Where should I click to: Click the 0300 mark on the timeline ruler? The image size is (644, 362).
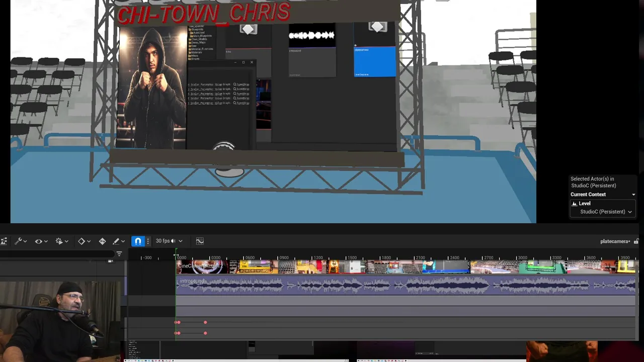[215, 258]
